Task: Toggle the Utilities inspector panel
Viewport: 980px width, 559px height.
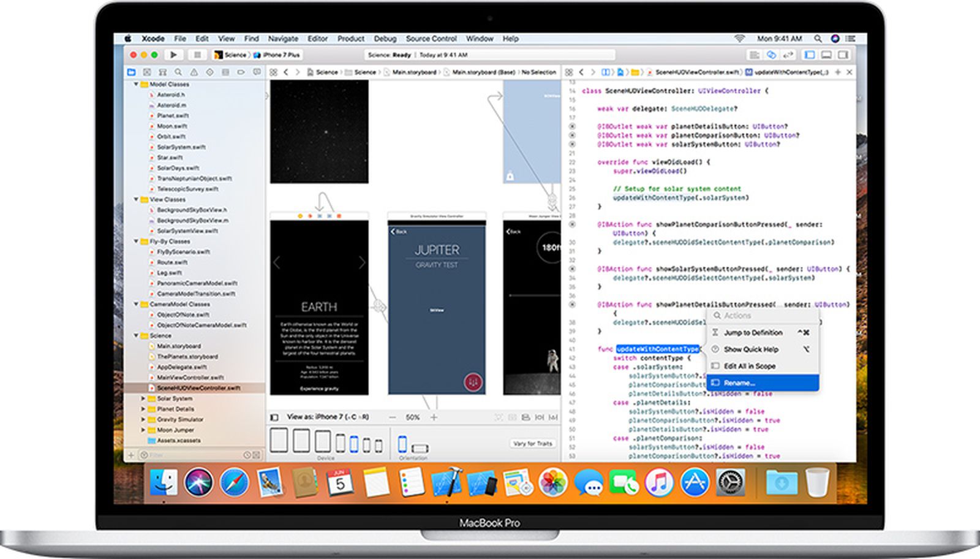Action: click(x=843, y=55)
